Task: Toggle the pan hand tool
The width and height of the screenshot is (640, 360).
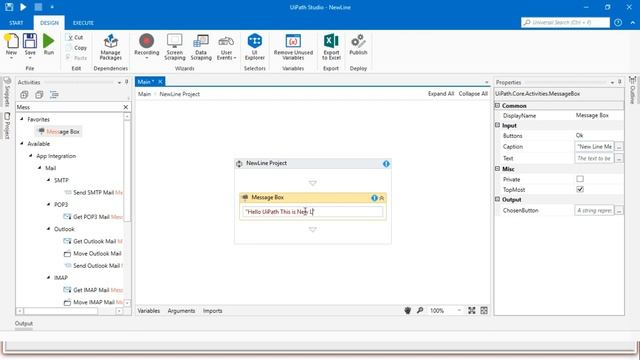Action: (x=407, y=311)
